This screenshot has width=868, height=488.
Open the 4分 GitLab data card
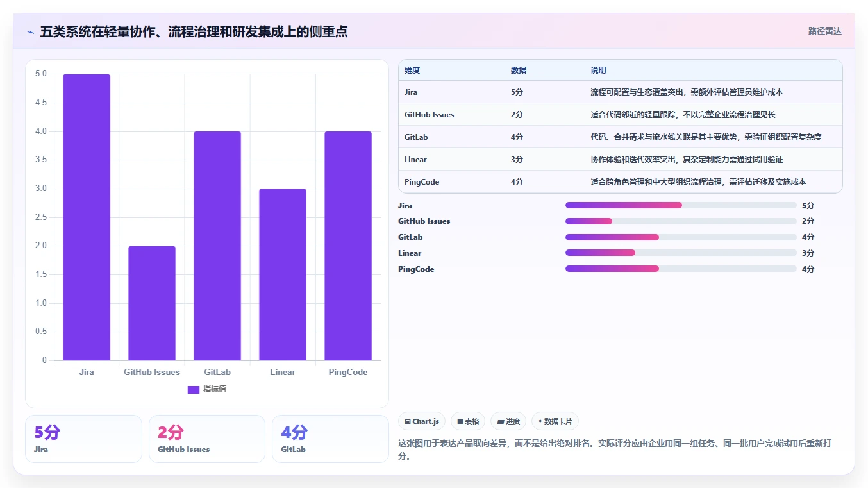click(x=330, y=439)
